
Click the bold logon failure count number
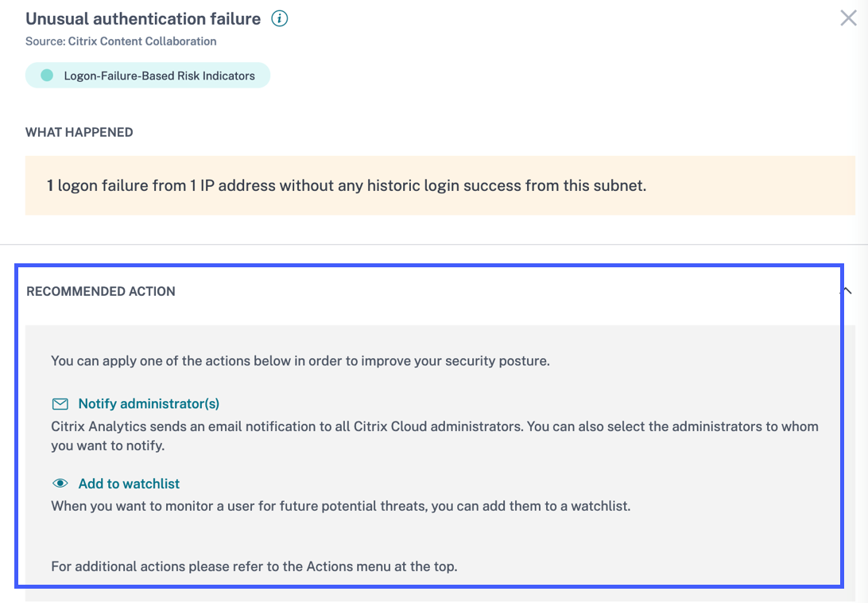(50, 186)
